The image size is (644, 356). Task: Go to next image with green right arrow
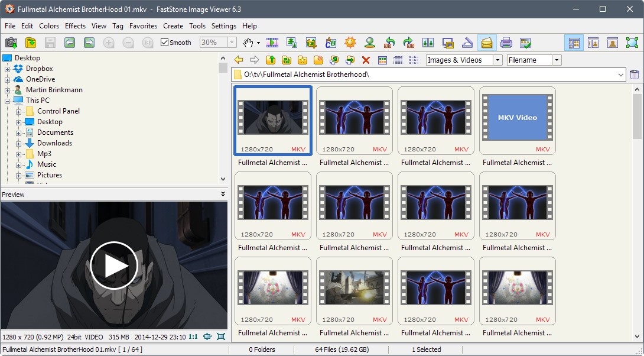click(89, 43)
